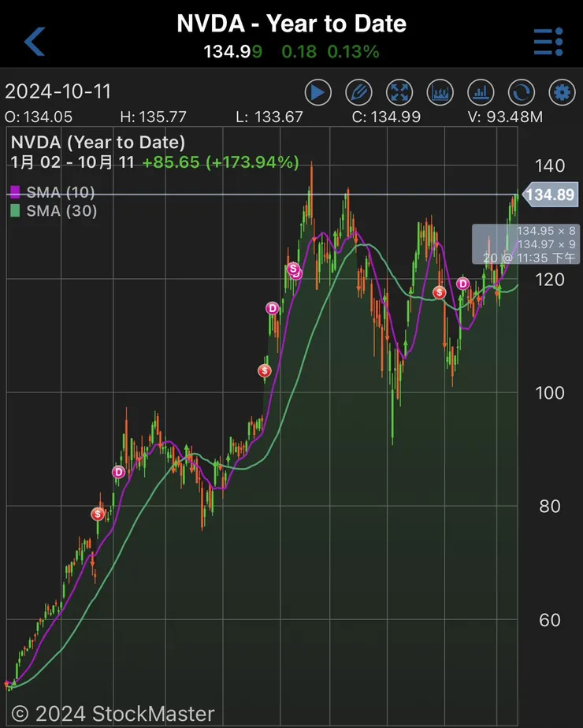This screenshot has width=583, height=728.
Task: Tap the +85.65 (+173.94%) gain text
Action: click(221, 162)
